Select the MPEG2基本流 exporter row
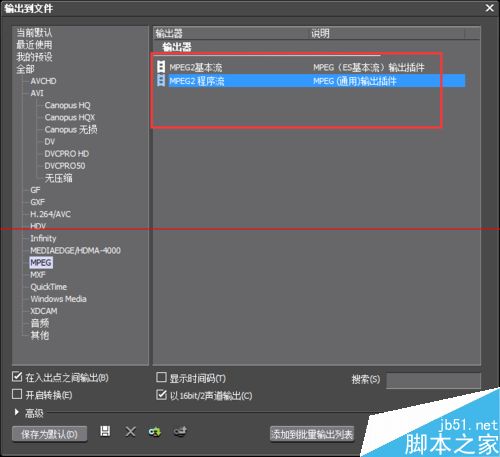This screenshot has width=500, height=457. pyautogui.click(x=310, y=67)
